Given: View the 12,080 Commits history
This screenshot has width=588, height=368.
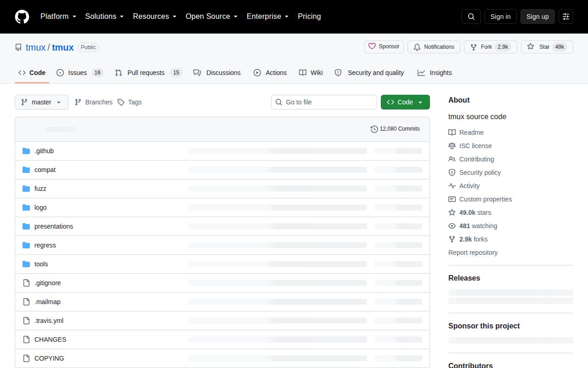Looking at the screenshot, I should [395, 129].
